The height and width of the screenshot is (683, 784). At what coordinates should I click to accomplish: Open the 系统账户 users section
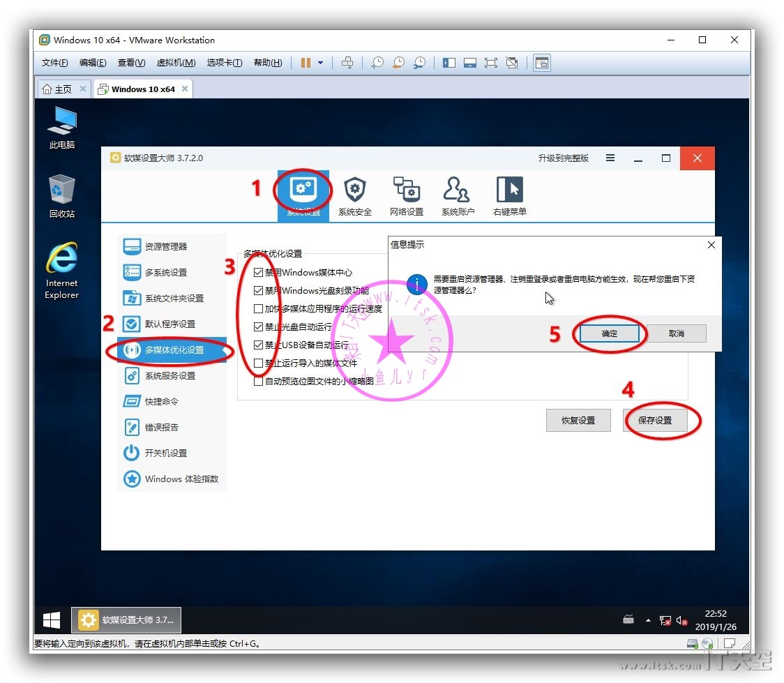point(458,196)
